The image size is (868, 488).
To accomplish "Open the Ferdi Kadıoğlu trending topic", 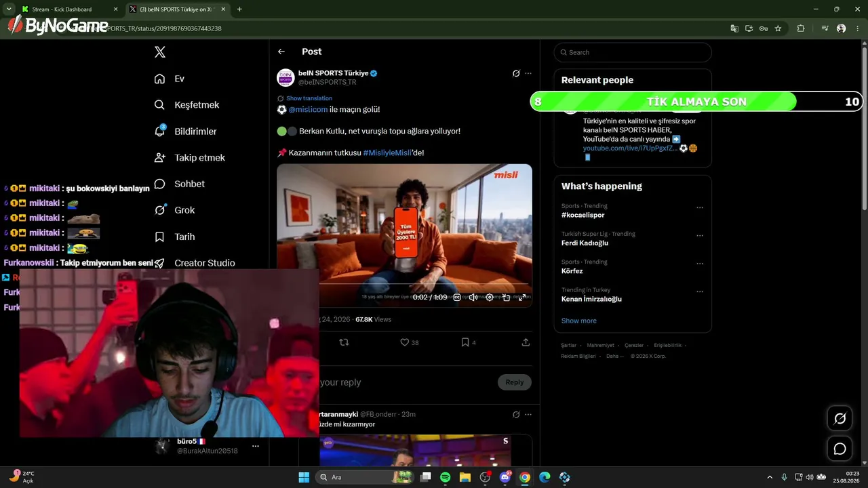I will tap(585, 243).
